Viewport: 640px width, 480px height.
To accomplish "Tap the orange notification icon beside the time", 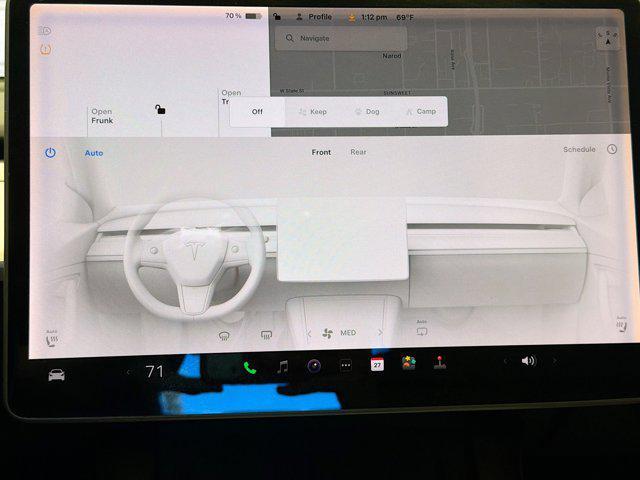I will pyautogui.click(x=351, y=18).
